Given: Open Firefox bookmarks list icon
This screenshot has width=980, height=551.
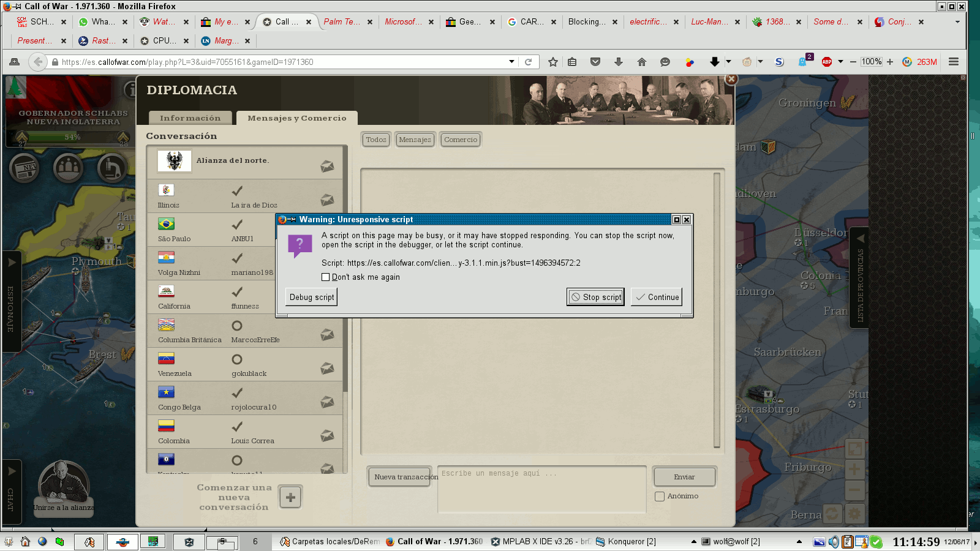Looking at the screenshot, I should pyautogui.click(x=572, y=62).
